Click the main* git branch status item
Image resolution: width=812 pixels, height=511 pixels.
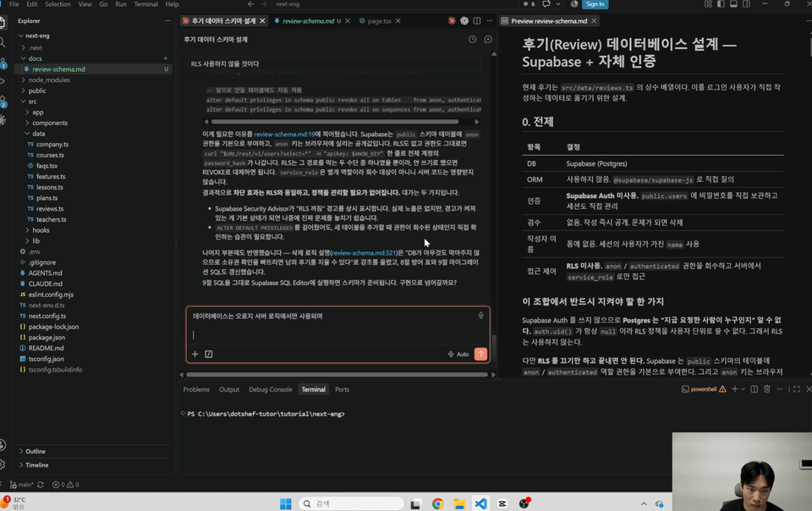[21, 485]
